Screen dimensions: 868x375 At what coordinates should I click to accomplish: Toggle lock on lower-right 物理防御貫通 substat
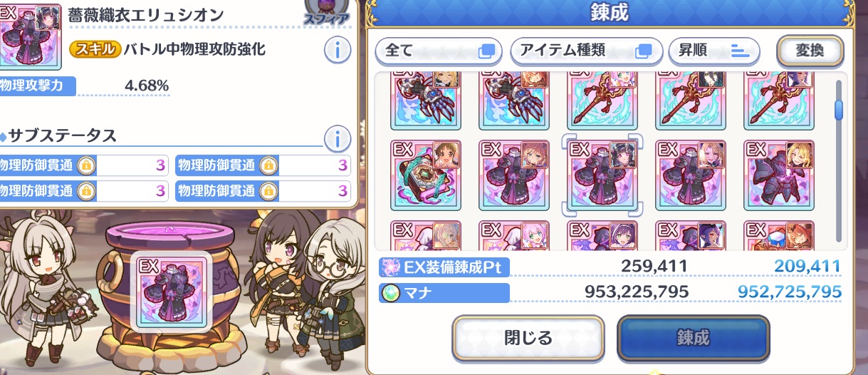268,190
